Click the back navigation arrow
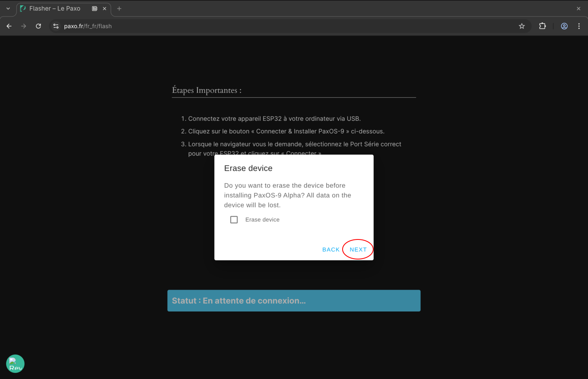 tap(9, 26)
